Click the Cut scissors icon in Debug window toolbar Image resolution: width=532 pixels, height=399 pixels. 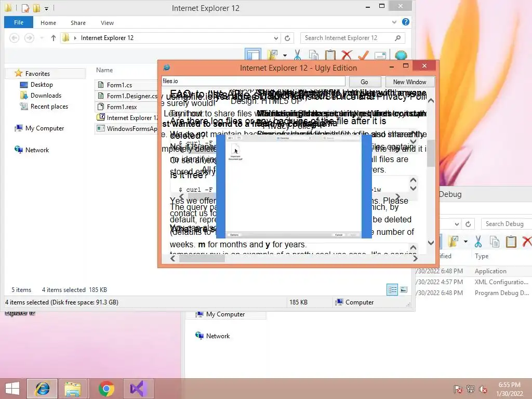click(x=478, y=242)
